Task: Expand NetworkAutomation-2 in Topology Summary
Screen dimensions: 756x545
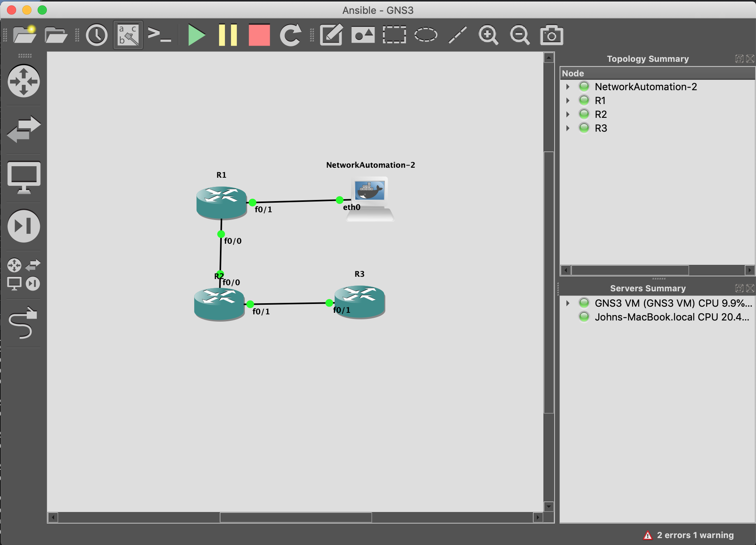Action: [568, 87]
